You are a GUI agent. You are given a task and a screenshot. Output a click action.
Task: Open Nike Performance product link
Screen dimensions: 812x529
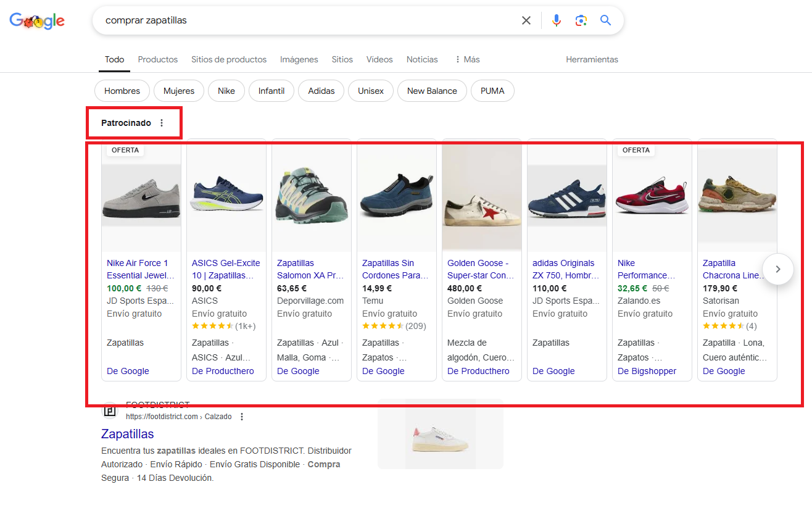pyautogui.click(x=646, y=269)
